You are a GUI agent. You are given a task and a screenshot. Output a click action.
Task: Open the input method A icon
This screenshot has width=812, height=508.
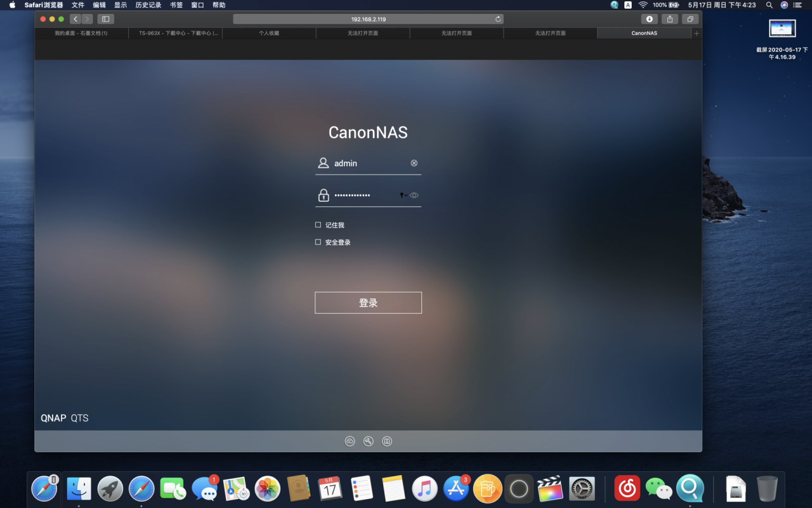(x=628, y=5)
